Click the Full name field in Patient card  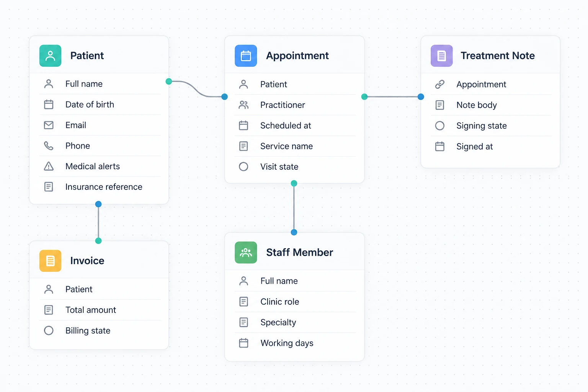point(100,84)
